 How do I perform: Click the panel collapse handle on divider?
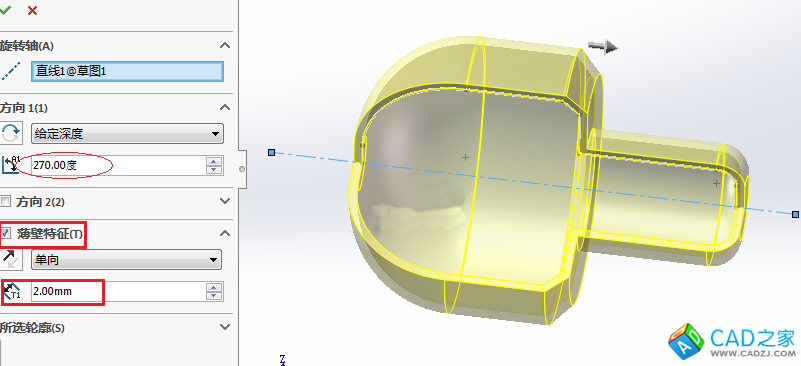(242, 169)
